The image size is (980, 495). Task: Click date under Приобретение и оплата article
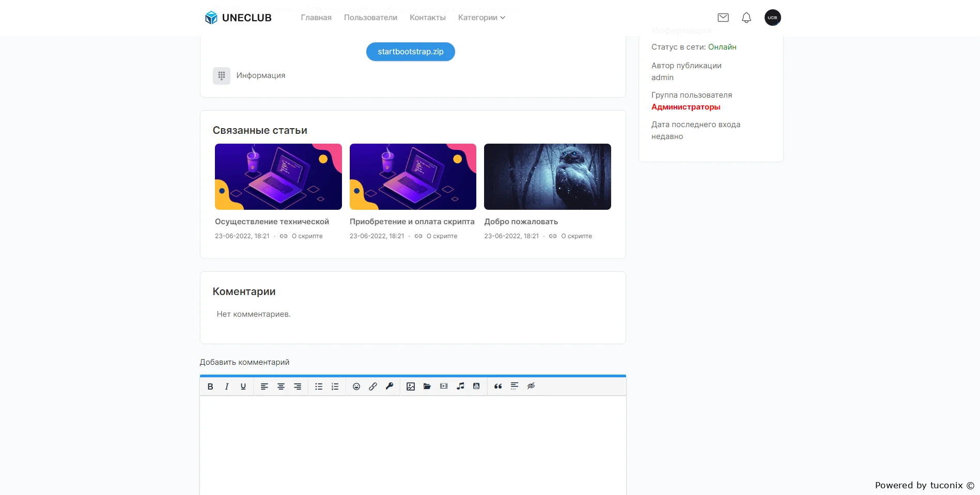point(377,236)
